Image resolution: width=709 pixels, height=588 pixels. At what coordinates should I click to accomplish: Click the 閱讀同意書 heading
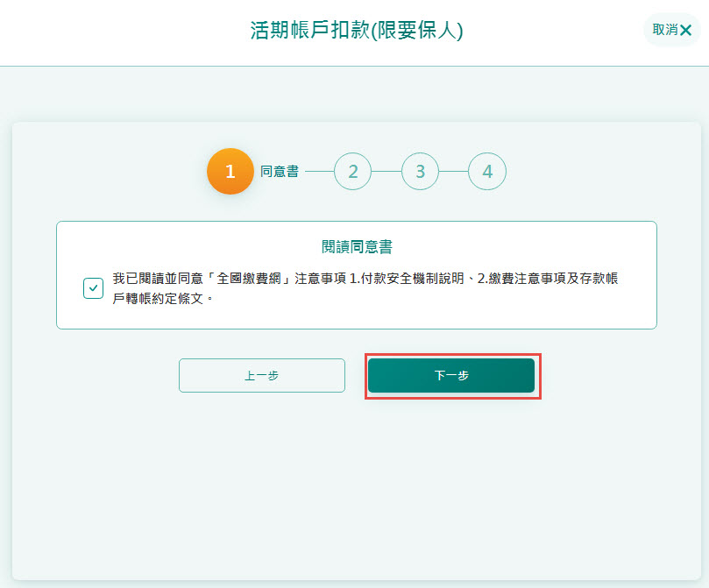click(357, 247)
